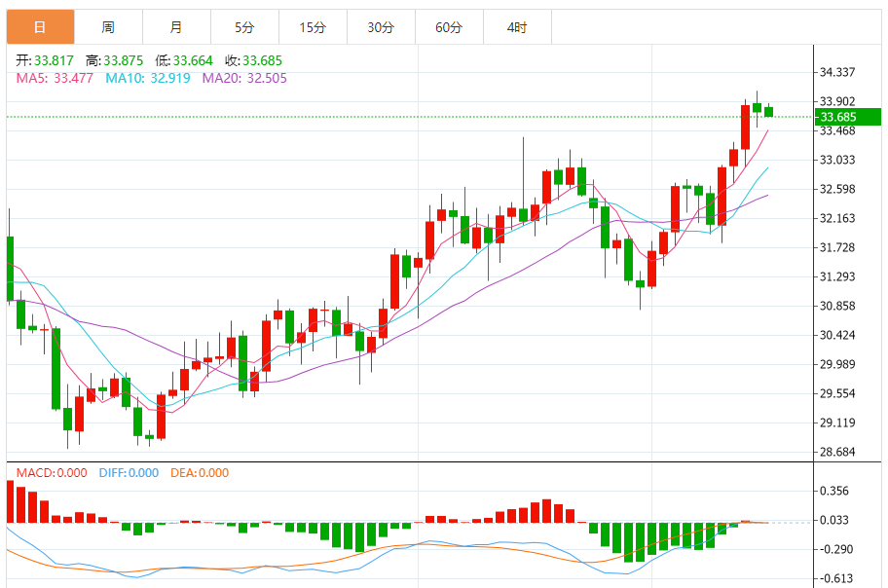888x588 pixels.
Task: Click the 29.554 price axis label
Action: click(x=837, y=393)
